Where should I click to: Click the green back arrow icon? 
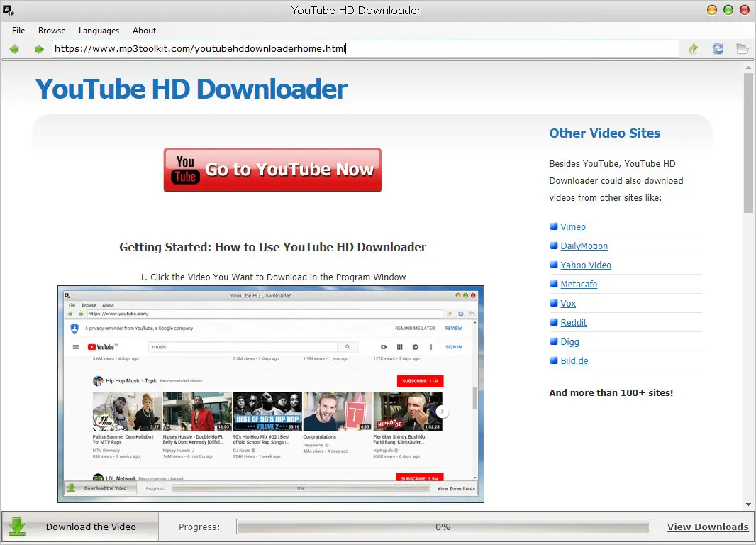(14, 49)
